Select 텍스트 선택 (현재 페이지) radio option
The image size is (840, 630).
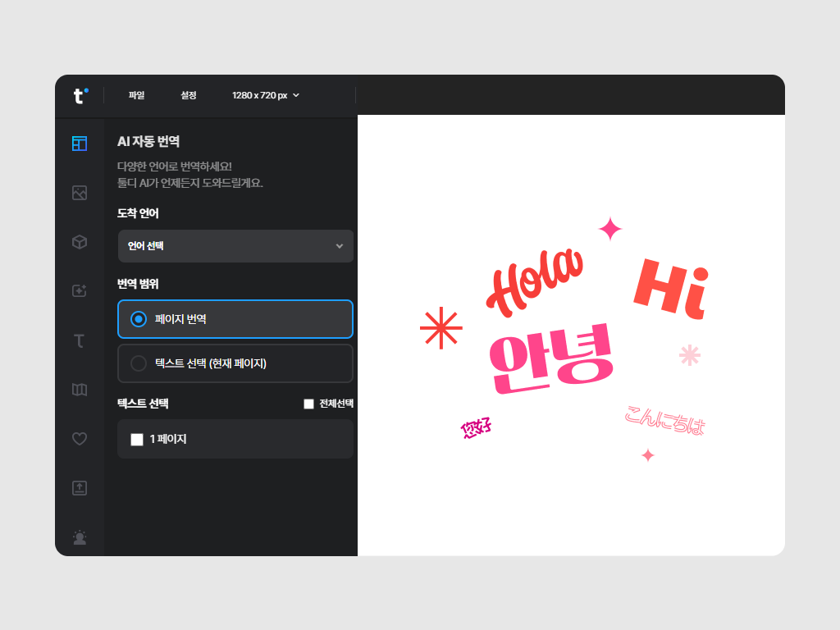pyautogui.click(x=235, y=363)
